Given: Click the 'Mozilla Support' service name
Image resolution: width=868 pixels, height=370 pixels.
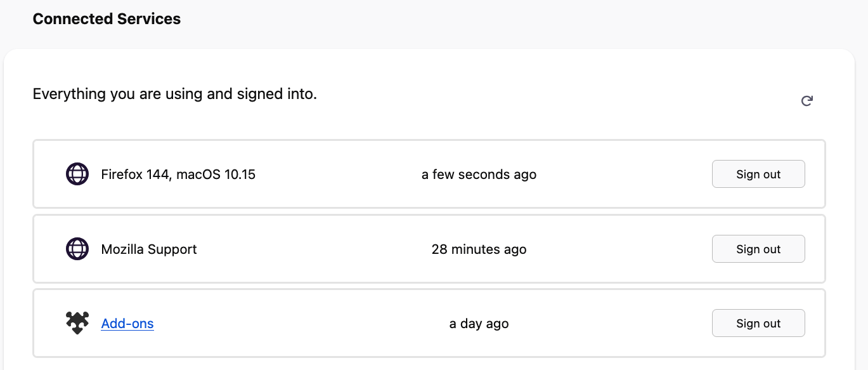Looking at the screenshot, I should tap(149, 249).
